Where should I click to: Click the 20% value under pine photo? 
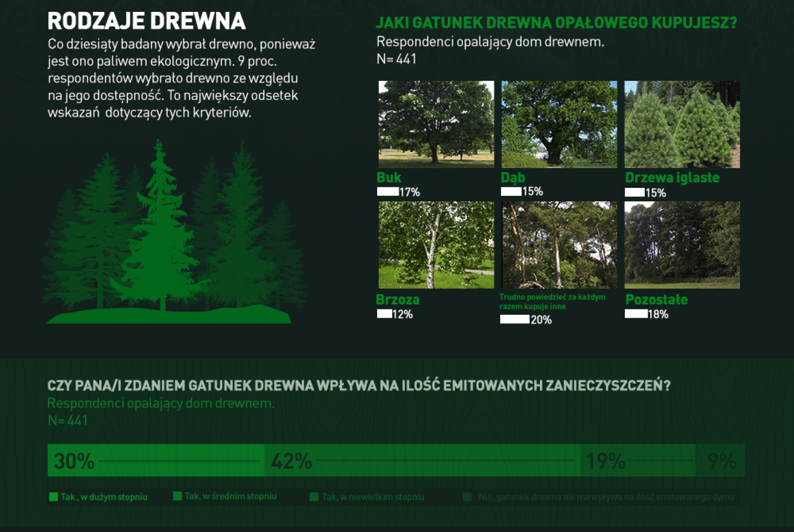tap(541, 320)
